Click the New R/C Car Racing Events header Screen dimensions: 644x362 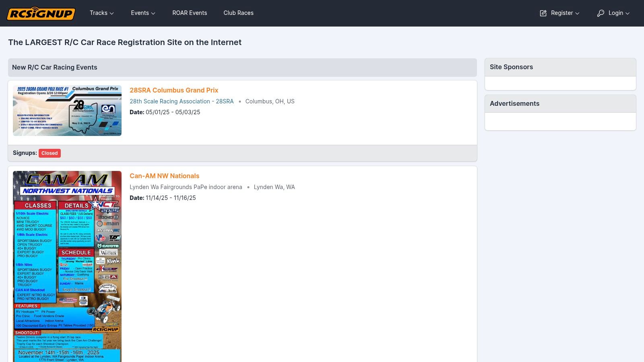[x=242, y=68]
